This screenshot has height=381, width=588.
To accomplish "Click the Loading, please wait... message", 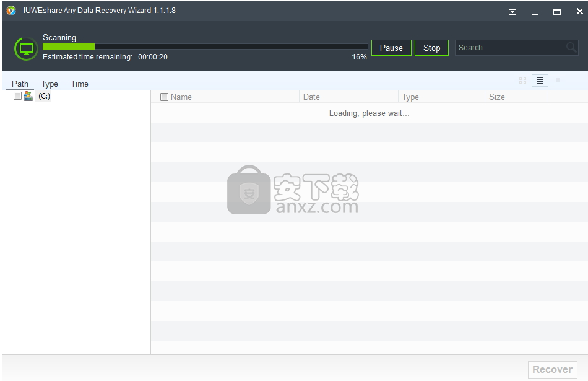I will [x=369, y=113].
